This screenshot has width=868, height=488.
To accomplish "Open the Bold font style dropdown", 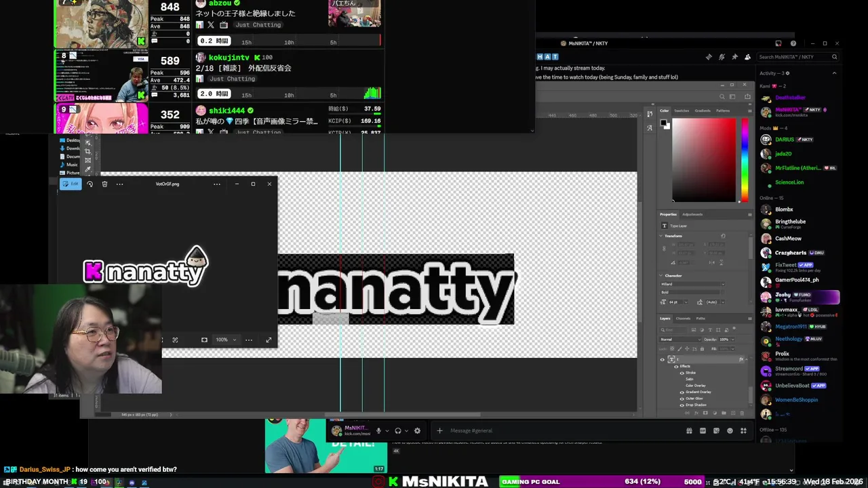I will (693, 292).
